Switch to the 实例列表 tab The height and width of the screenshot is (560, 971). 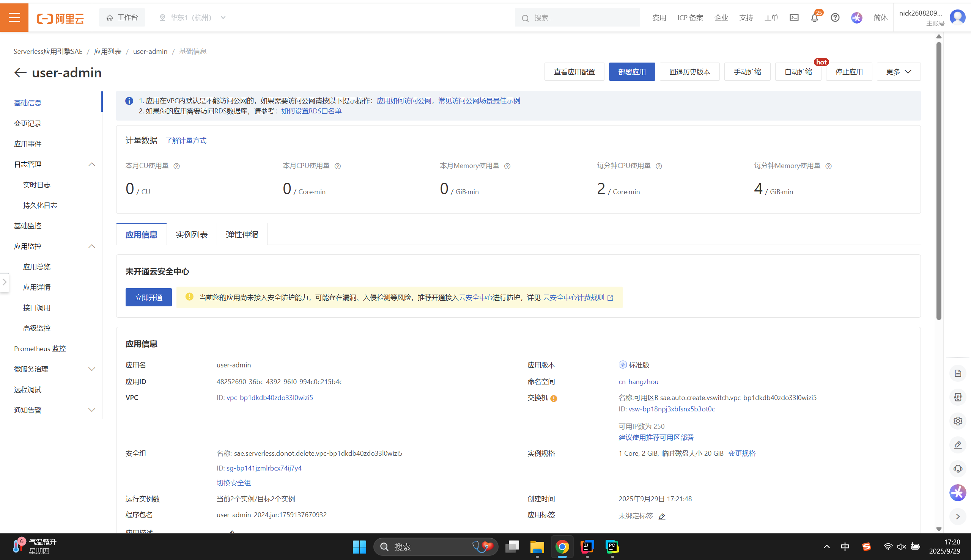[191, 235]
